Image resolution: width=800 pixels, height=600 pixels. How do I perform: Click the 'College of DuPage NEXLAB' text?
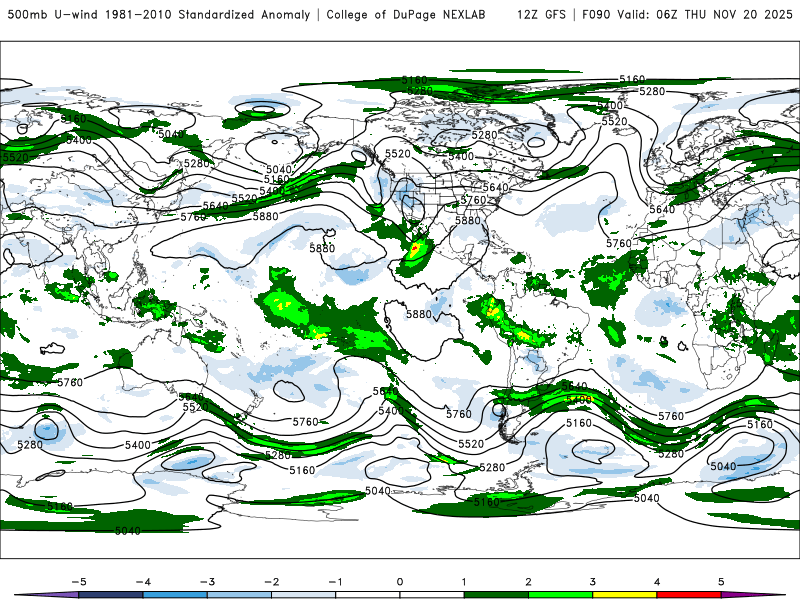406,14
